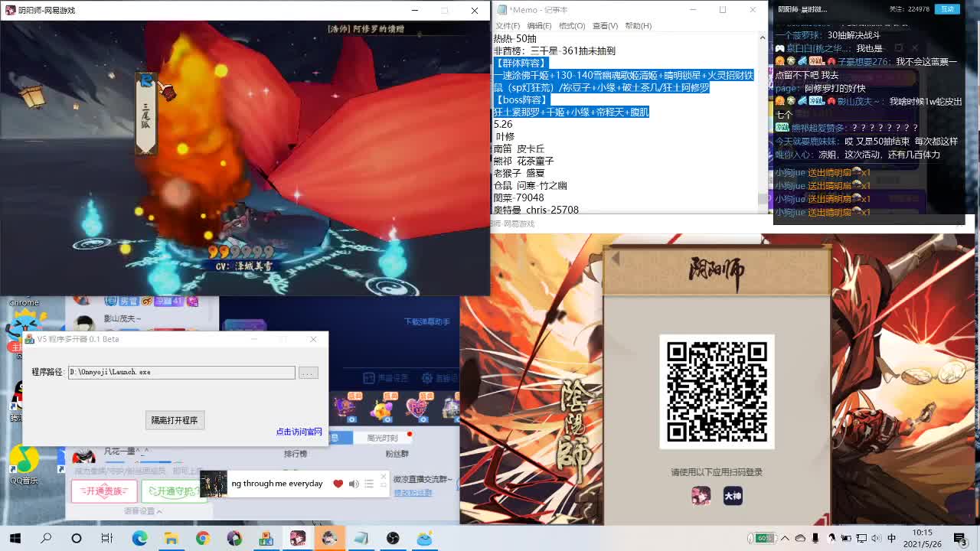Image resolution: width=980 pixels, height=551 pixels.
Task: Open Cortana circle on taskbar
Action: [x=77, y=538]
